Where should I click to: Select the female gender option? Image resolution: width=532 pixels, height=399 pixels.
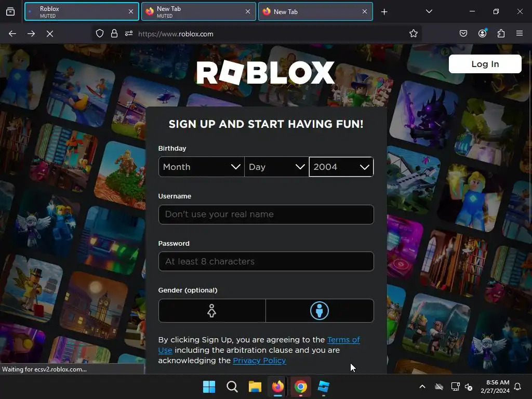click(x=212, y=311)
